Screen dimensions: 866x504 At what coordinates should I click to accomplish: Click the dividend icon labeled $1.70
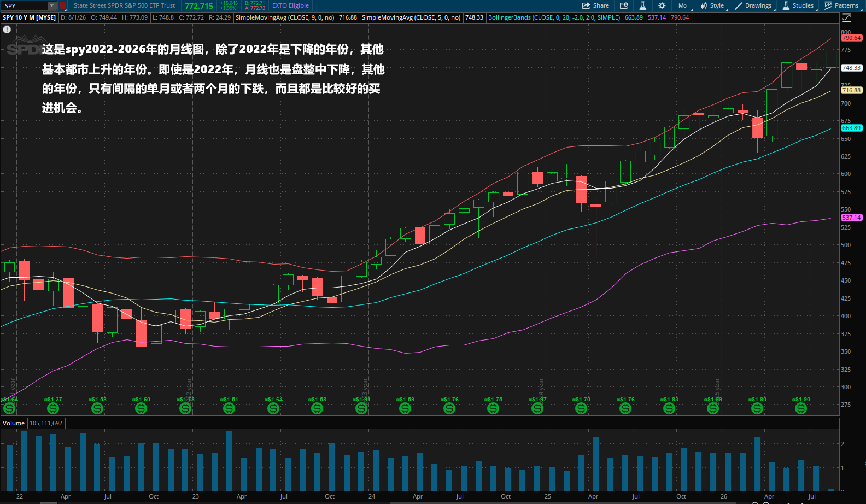coord(581,408)
